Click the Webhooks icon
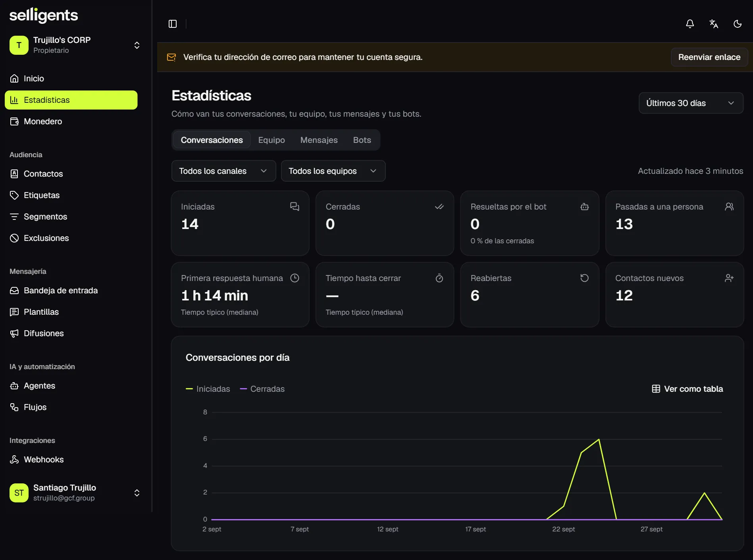 (x=14, y=460)
